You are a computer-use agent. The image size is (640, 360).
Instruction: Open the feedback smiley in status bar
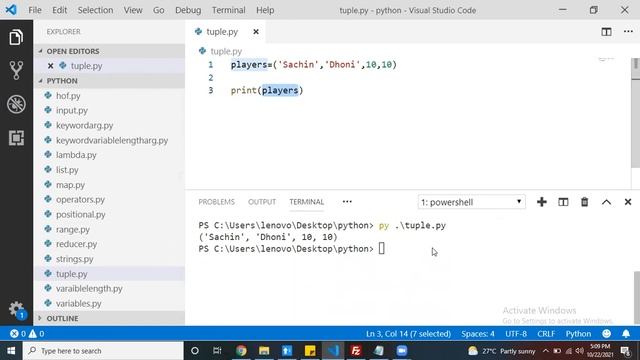point(607,334)
